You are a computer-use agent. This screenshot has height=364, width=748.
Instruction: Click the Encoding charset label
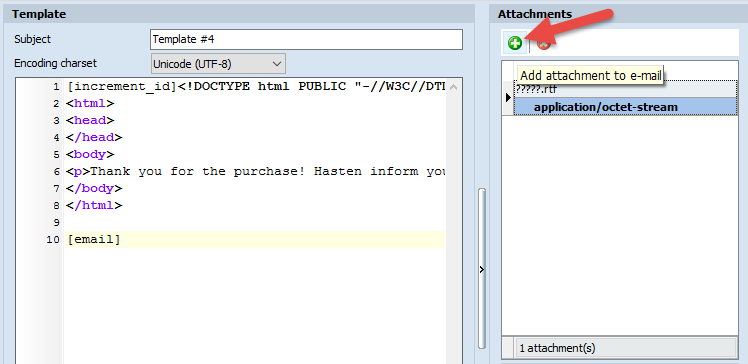(x=55, y=63)
